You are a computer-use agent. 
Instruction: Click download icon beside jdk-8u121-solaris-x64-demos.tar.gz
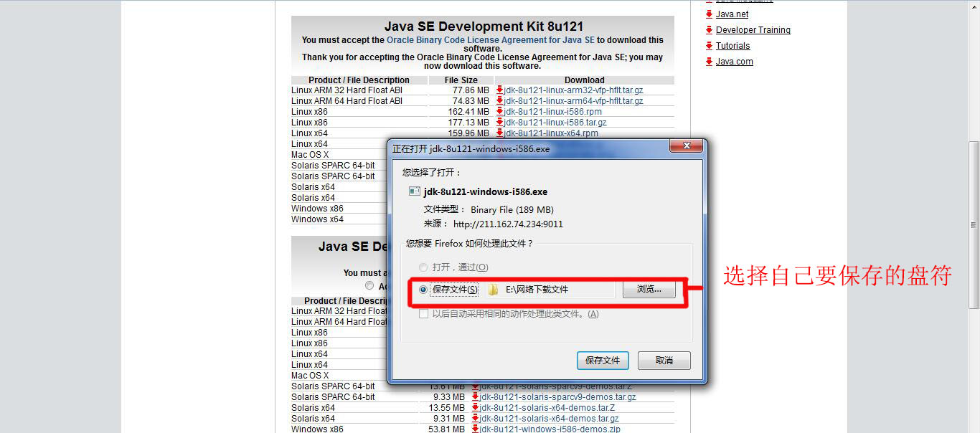click(x=475, y=418)
